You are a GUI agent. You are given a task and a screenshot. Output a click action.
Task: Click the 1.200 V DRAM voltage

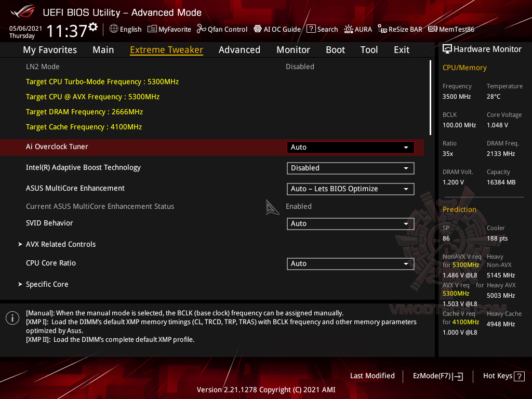click(x=453, y=182)
